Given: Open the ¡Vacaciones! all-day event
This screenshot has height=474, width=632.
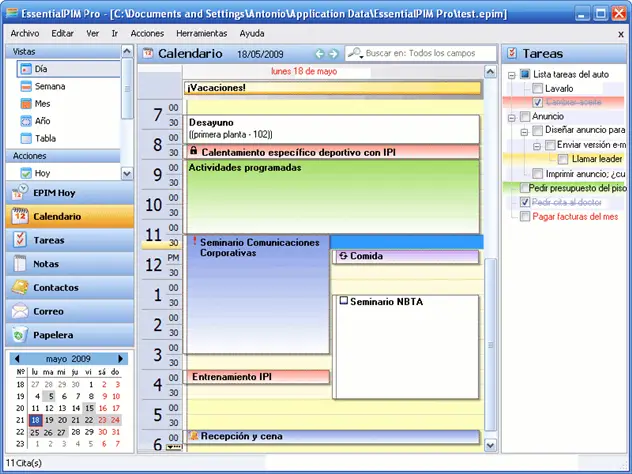Looking at the screenshot, I should tap(333, 88).
